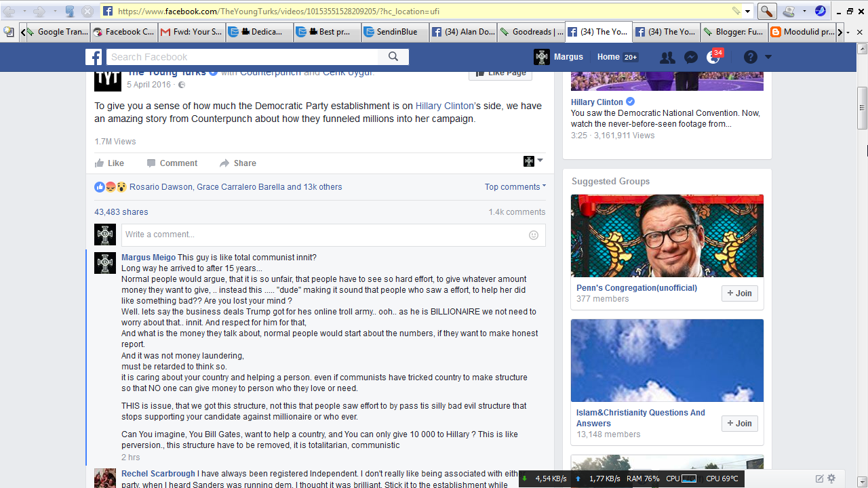The width and height of the screenshot is (868, 488).
Task: Click the Hillary Clinton video thumbnail in sidebar
Action: 667,81
